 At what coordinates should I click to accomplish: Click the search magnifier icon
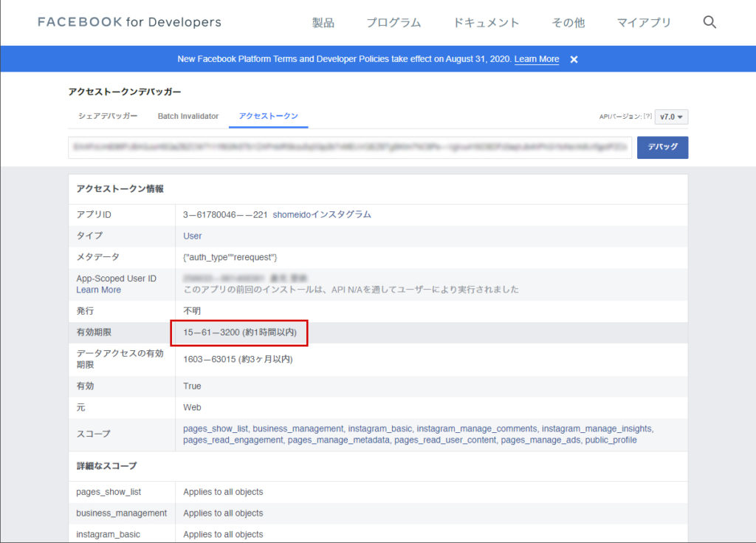pyautogui.click(x=709, y=22)
